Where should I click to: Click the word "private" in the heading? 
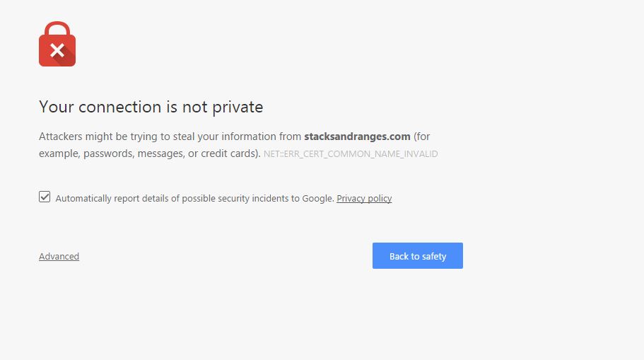point(239,107)
